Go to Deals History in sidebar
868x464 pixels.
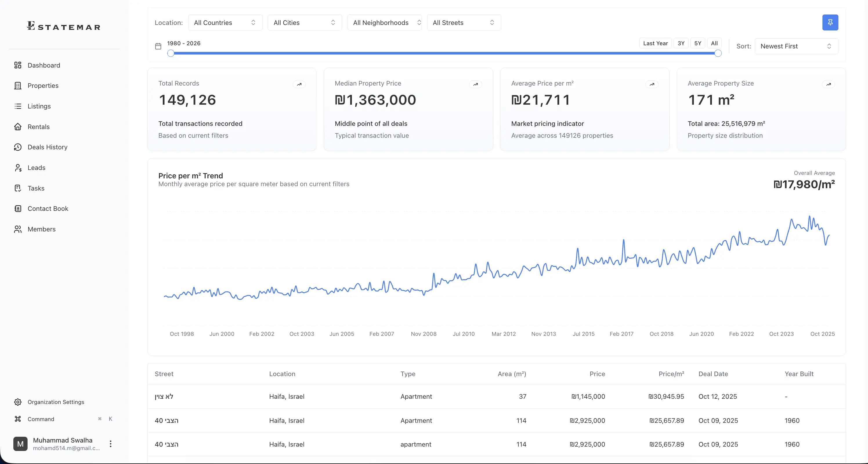click(47, 147)
